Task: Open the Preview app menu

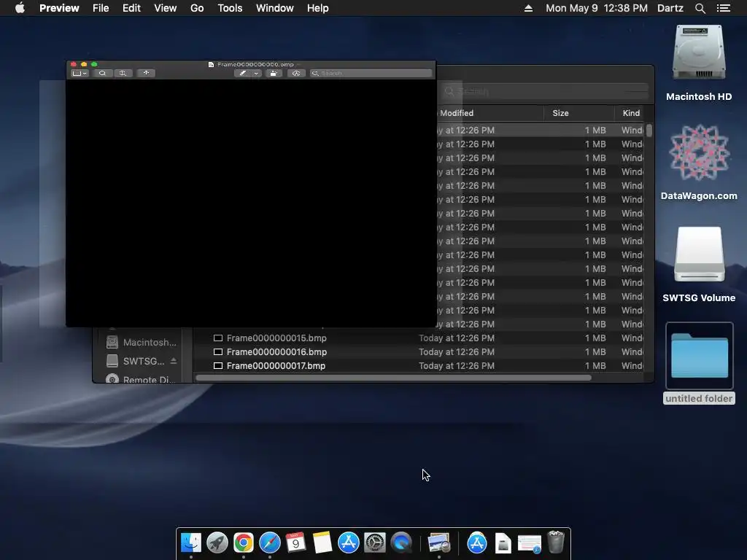Action: [59, 8]
